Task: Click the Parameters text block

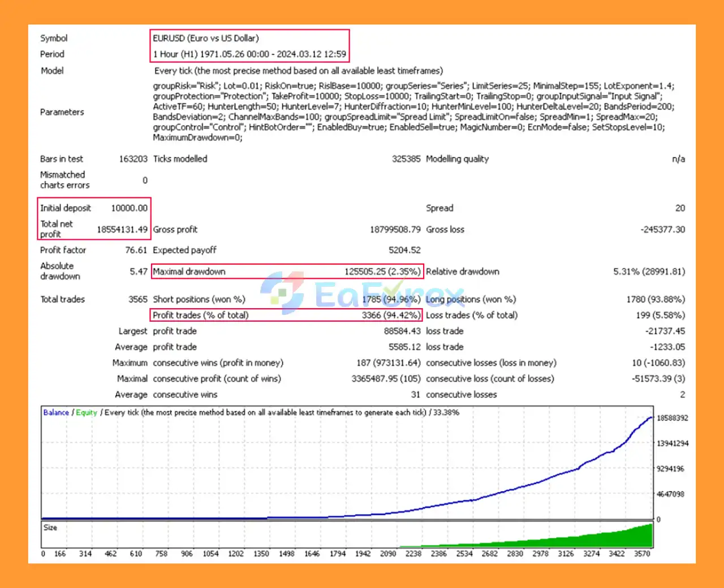Action: 413,112
